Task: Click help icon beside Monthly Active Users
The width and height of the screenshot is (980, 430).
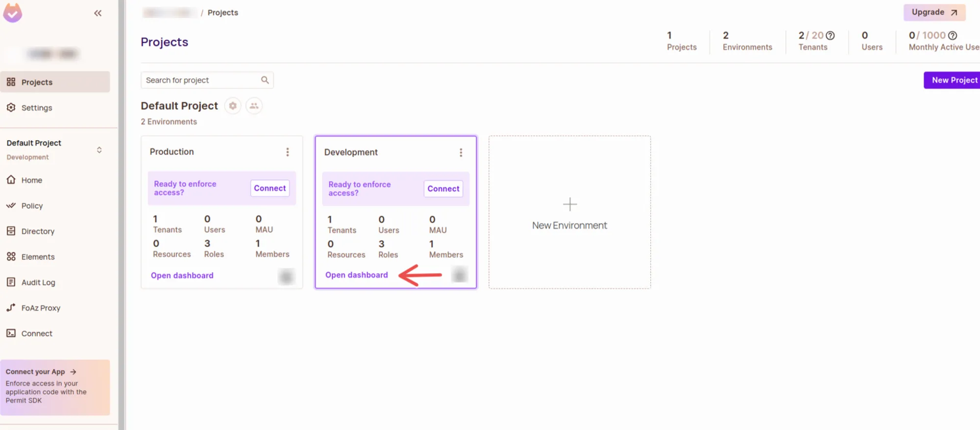Action: (952, 35)
